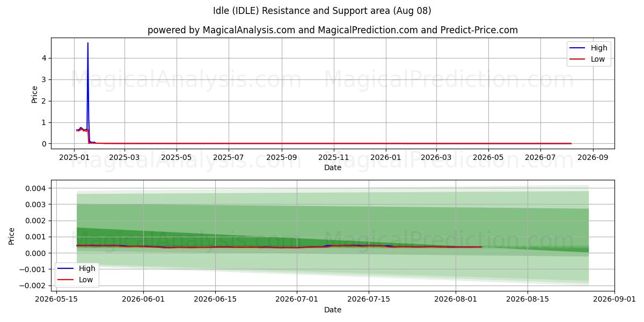Click the '2026-06-15' bottom axis label
Image resolution: width=644 pixels, height=322 pixels.
point(215,300)
